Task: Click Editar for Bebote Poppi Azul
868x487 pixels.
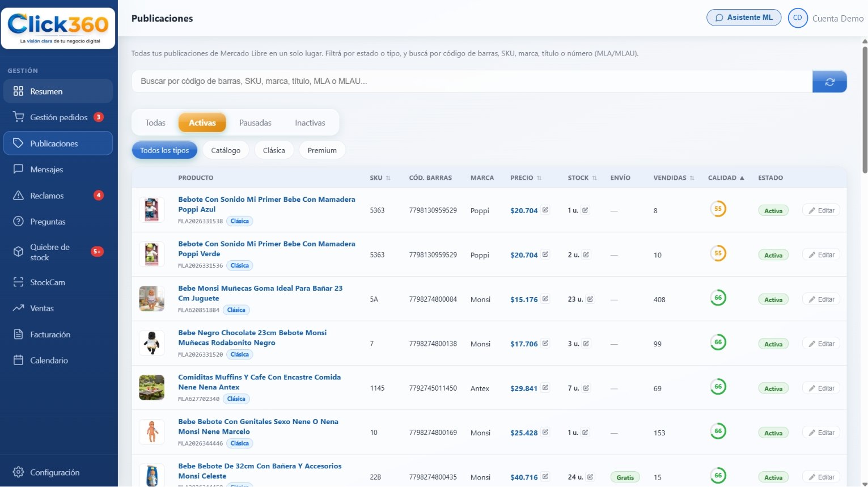Action: point(821,210)
